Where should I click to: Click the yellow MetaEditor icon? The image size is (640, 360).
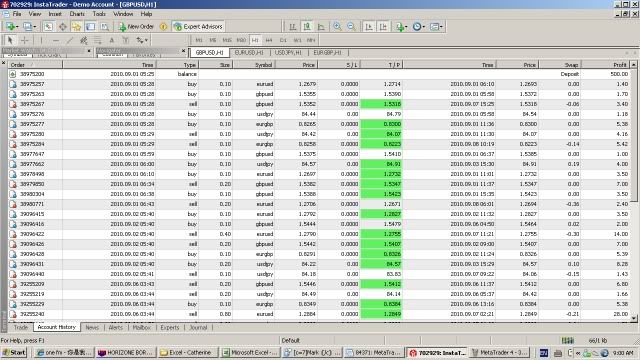click(x=163, y=27)
